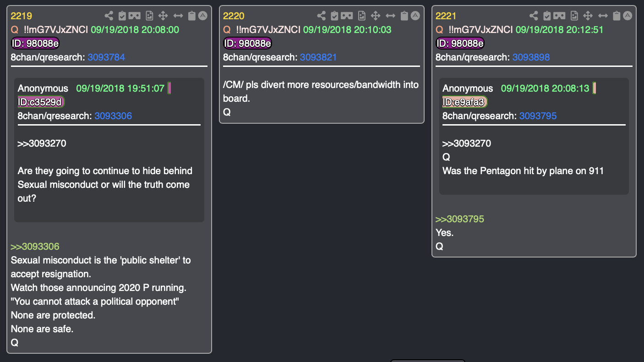Click the VR goggles icon on post 2221
The height and width of the screenshot is (362, 644).
coord(559,16)
